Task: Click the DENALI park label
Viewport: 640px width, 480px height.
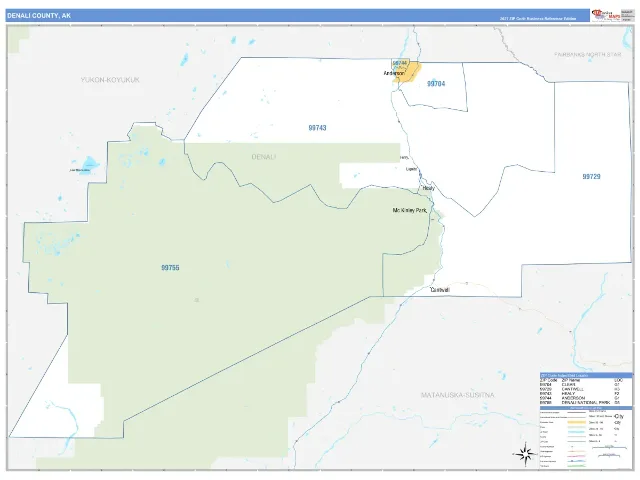Action: [264, 157]
